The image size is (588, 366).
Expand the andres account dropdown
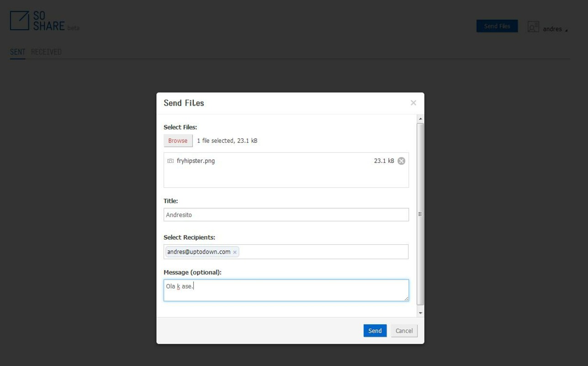(x=555, y=29)
